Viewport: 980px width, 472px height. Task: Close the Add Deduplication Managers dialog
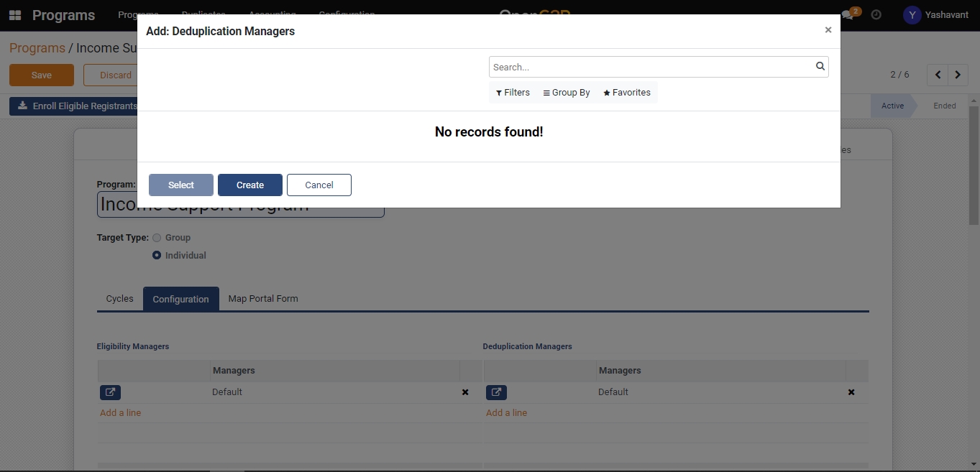pyautogui.click(x=828, y=30)
